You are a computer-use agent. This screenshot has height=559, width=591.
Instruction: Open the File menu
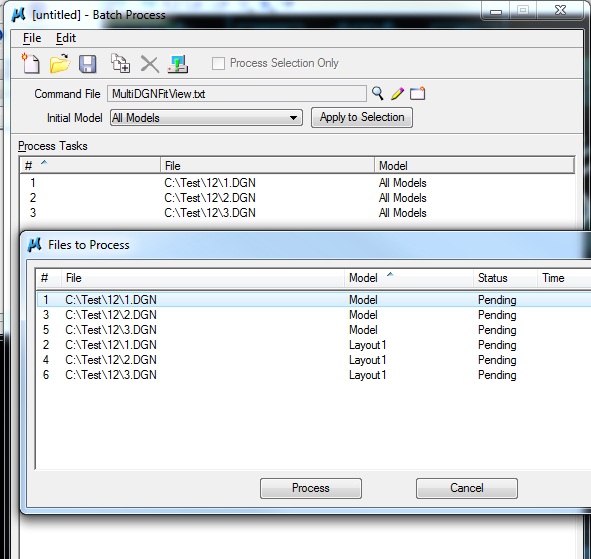(32, 38)
